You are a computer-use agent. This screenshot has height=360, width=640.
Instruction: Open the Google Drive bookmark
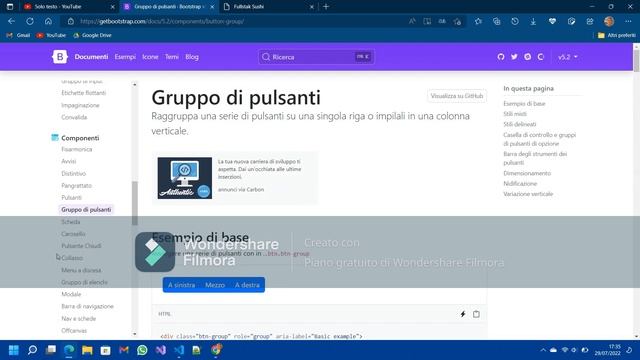[93, 35]
